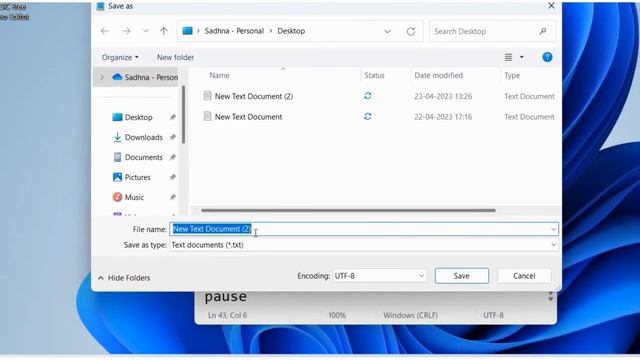Click Ln 43, Col 6 in Notepad status bar
This screenshot has height=360, width=640.
[x=227, y=316]
